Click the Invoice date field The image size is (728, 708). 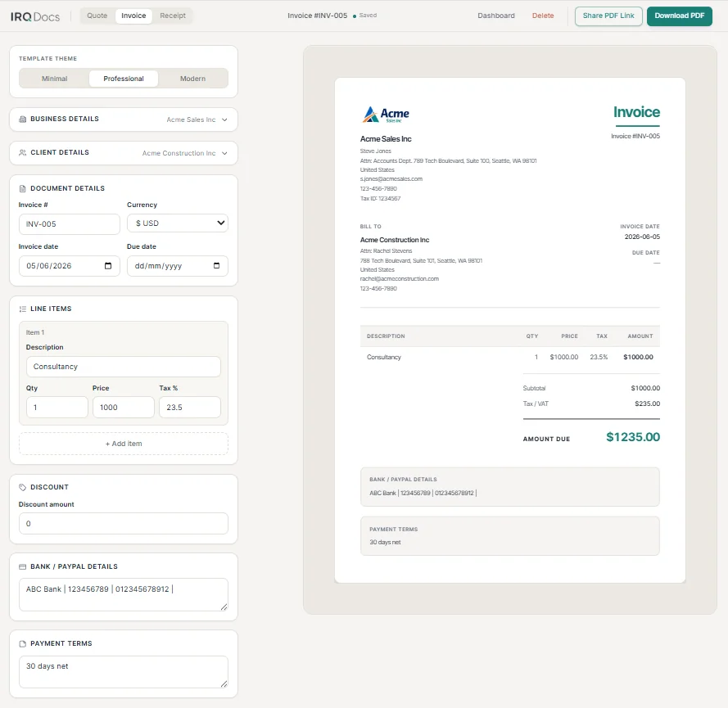69,266
